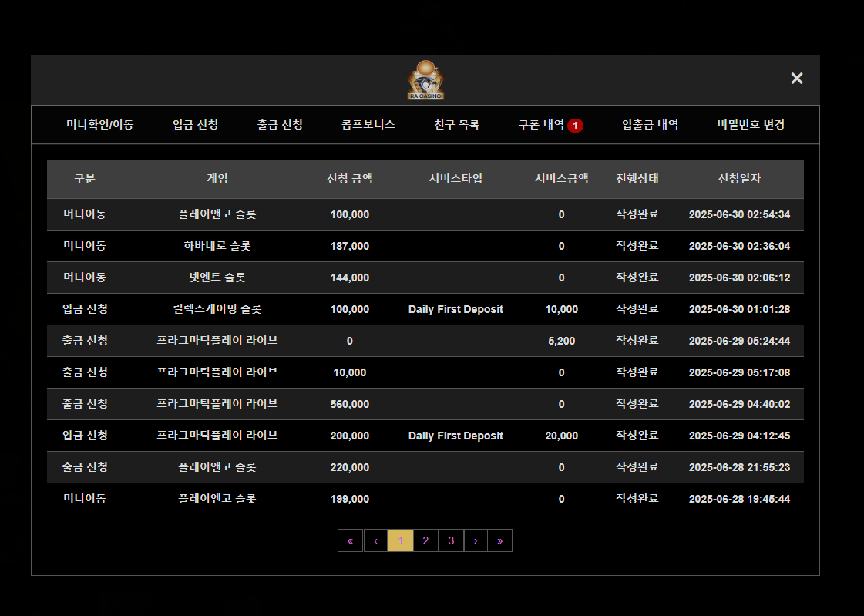Screen dimensions: 864x616
Task: Click the highlighted page 1 button
Action: 400,540
